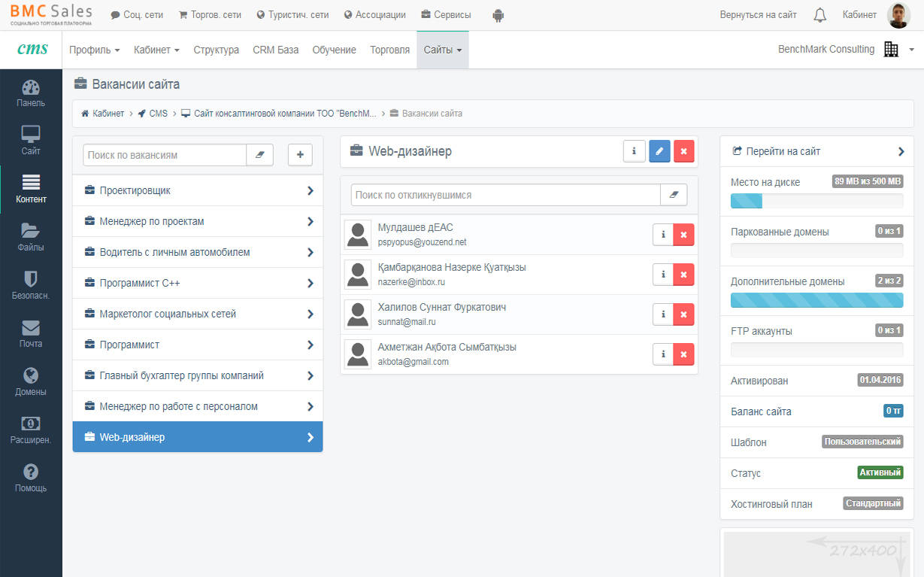The image size is (924, 577).
Task: Focus the Поиск по откликнувшимся search field
Action: pos(505,195)
